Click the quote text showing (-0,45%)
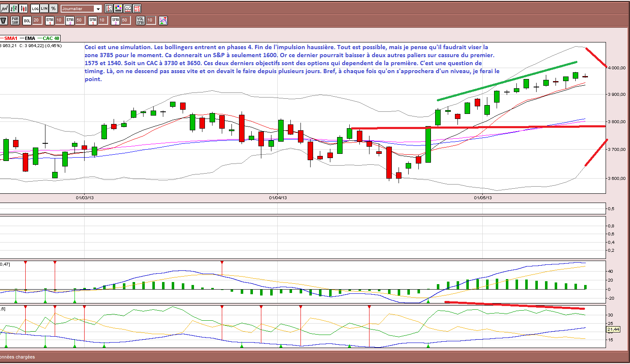 click(53, 46)
